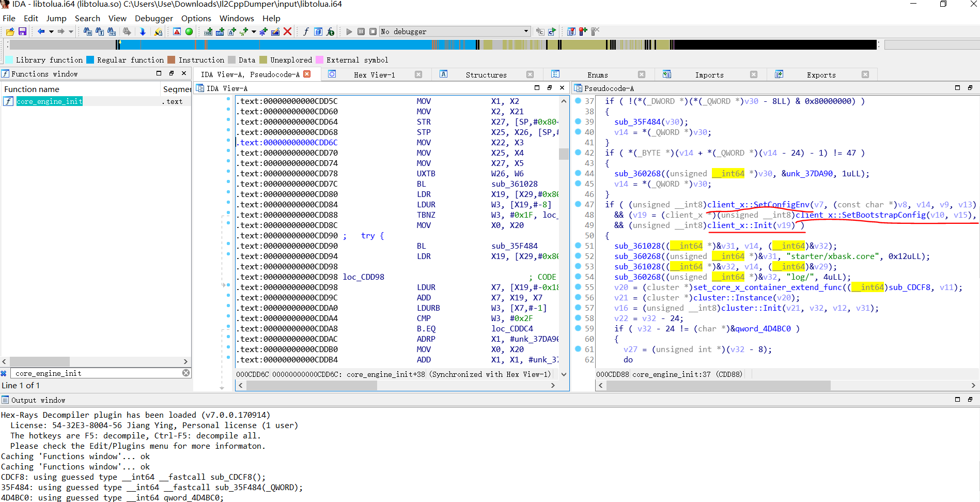The width and height of the screenshot is (980, 502).
Task: Switch to the Hex View-1 tab
Action: (x=374, y=75)
